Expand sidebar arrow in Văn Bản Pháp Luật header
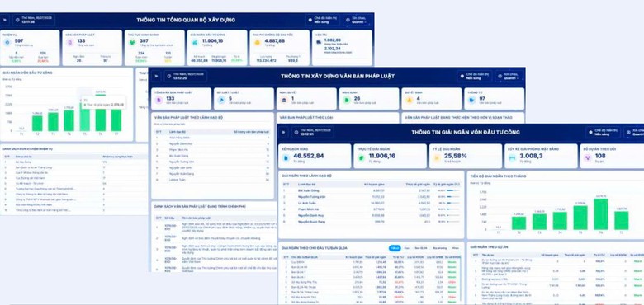Viewport: 644px width, 305px height. coord(156,76)
